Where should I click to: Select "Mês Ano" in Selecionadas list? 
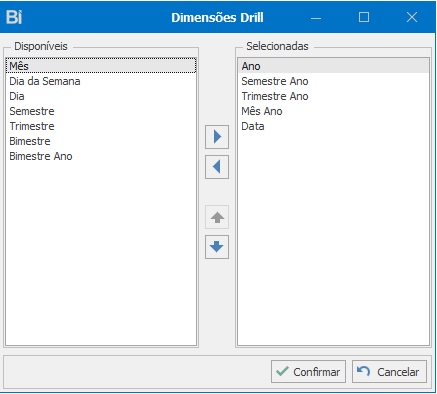[333, 111]
